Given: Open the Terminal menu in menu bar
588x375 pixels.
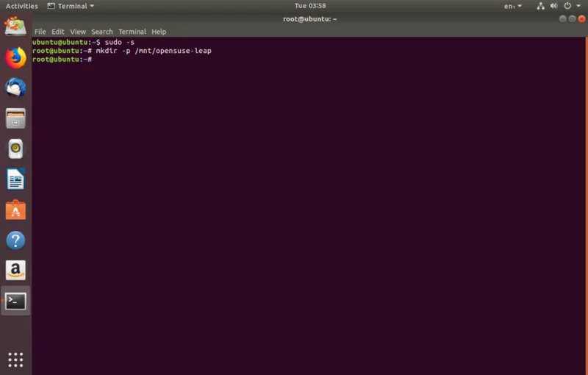Looking at the screenshot, I should tap(132, 32).
